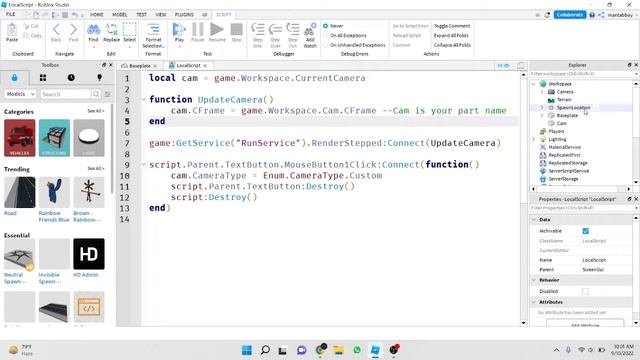
Task: Toggle the Disabled checkbox in Behavior
Action: [x=586, y=291]
